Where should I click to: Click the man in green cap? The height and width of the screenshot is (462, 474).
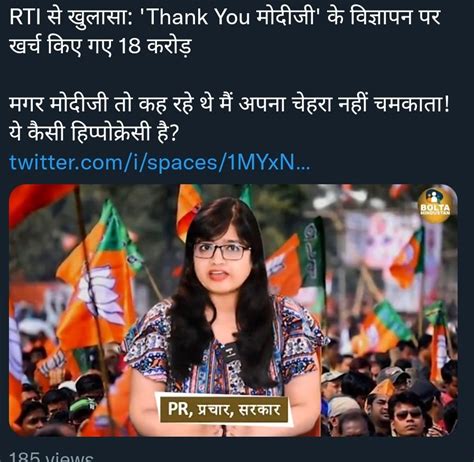83,413
